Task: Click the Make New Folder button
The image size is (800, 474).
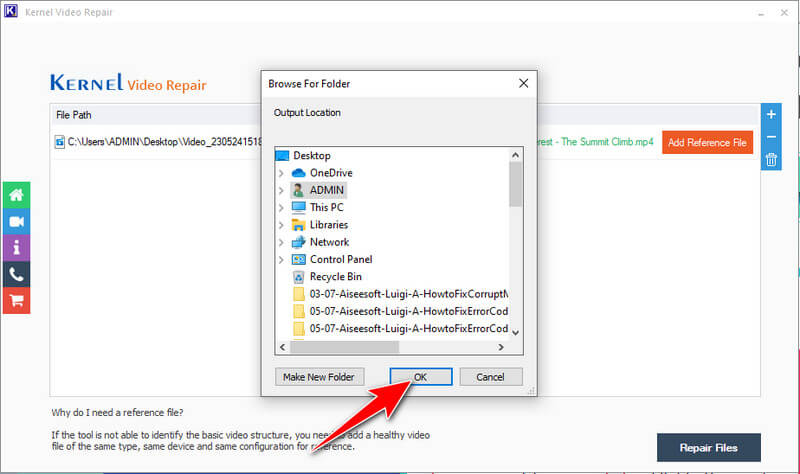Action: tap(320, 377)
